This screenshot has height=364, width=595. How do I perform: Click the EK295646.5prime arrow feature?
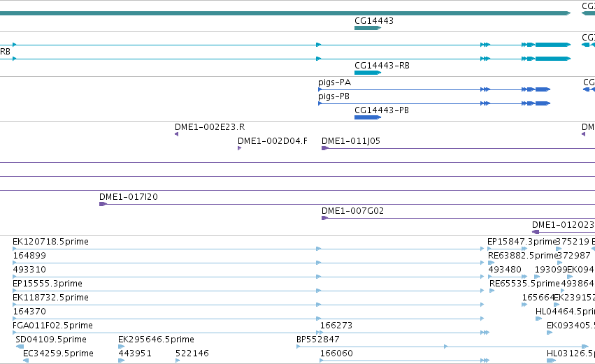pos(122,347)
